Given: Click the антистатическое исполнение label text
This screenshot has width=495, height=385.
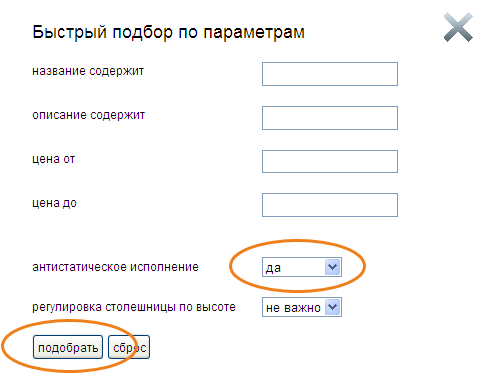Looking at the screenshot, I should click(x=115, y=267).
